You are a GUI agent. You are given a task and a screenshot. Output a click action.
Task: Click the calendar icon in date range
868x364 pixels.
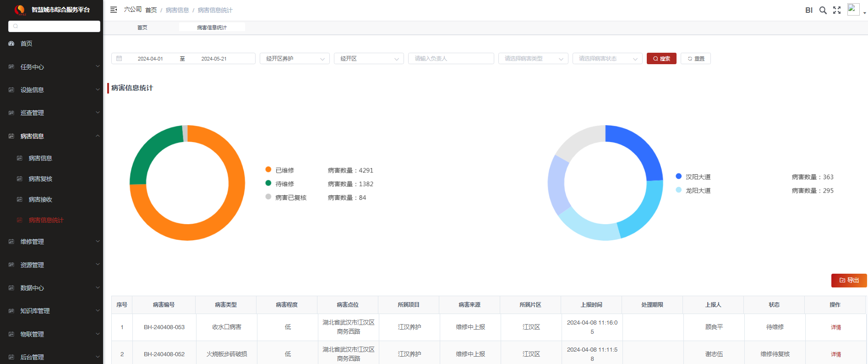pyautogui.click(x=119, y=59)
